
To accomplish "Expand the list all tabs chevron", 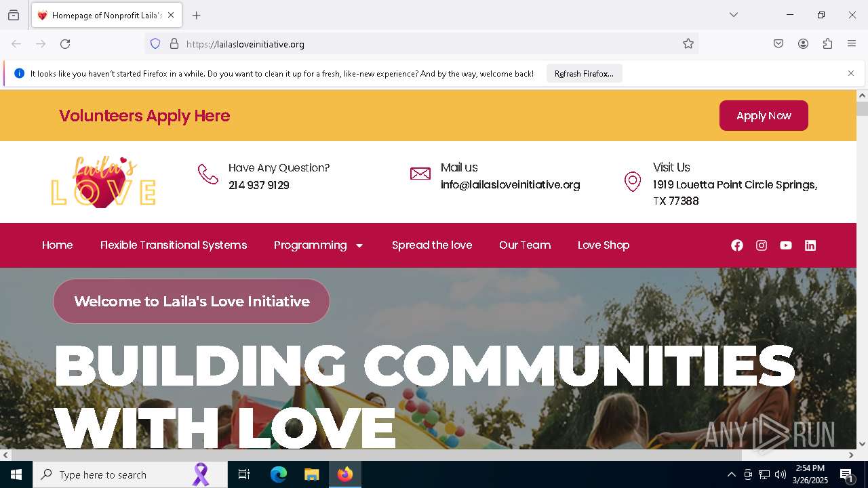I will 734,15.
